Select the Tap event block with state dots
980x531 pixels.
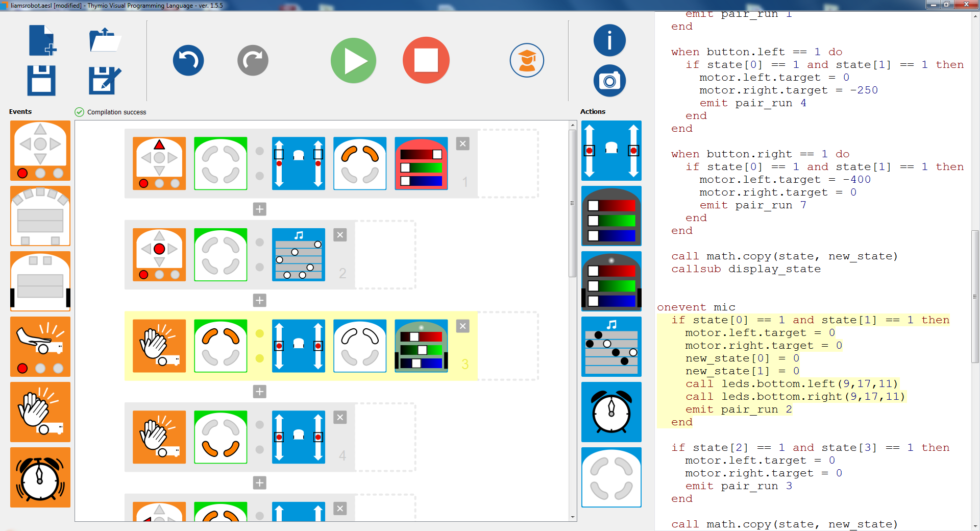pos(40,347)
